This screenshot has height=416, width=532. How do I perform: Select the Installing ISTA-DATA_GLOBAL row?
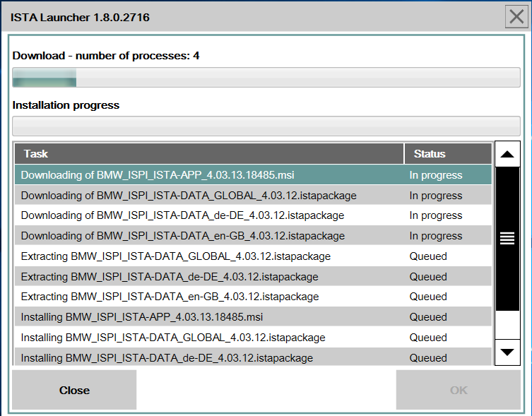253,337
